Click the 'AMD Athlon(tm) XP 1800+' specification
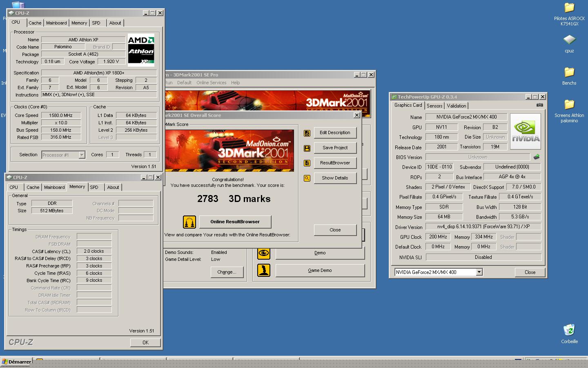The height and width of the screenshot is (368, 588). pos(99,73)
